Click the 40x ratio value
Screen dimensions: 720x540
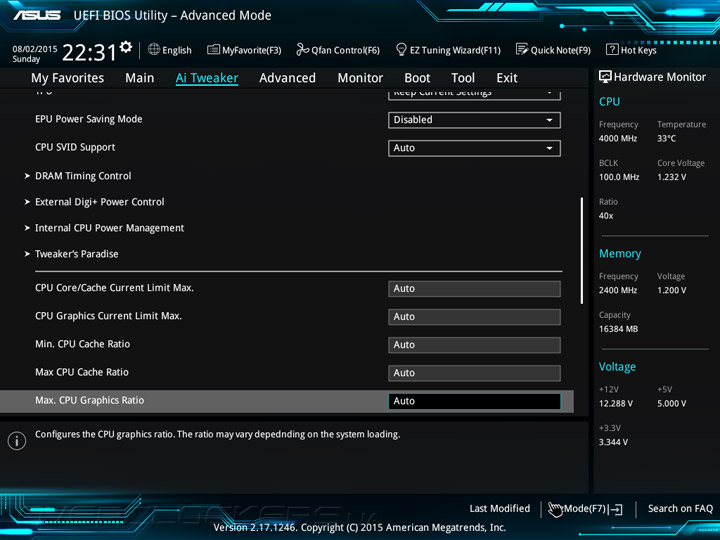click(x=606, y=216)
